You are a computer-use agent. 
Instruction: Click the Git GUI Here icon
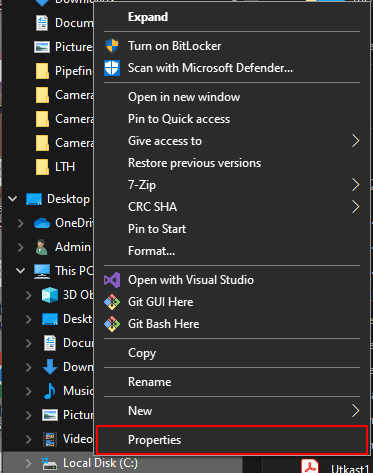coord(112,302)
